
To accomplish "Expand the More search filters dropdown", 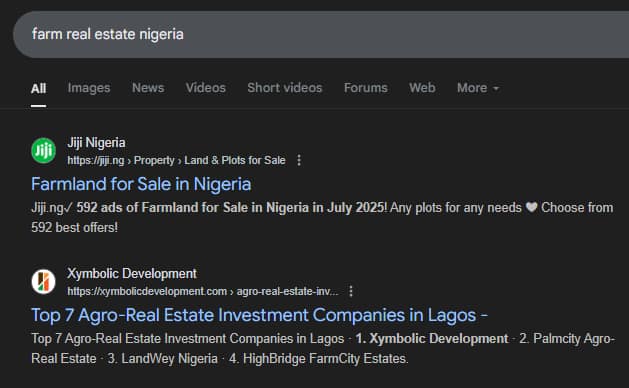I will 478,88.
